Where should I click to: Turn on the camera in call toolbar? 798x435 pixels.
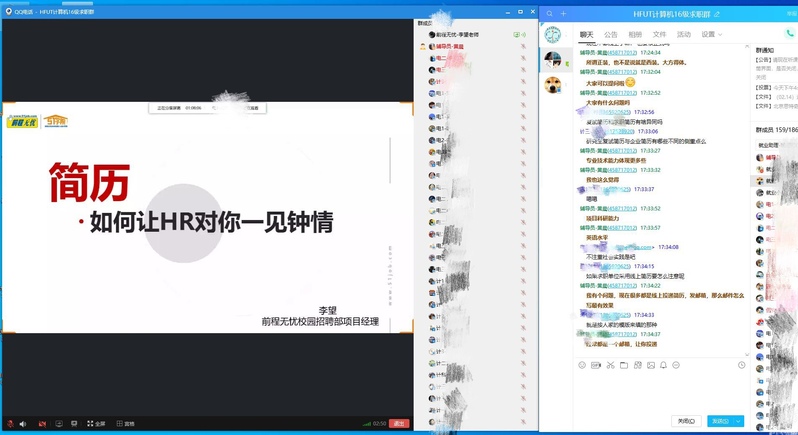click(41, 424)
